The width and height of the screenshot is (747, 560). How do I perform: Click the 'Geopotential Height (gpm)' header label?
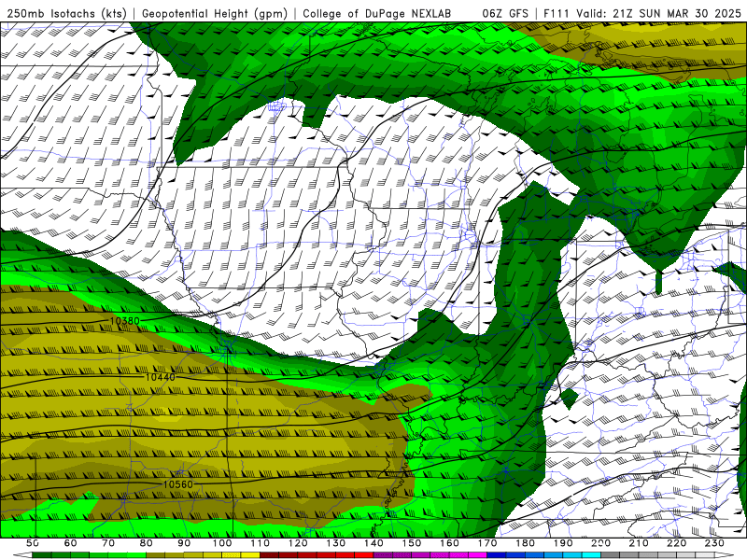[215, 14]
